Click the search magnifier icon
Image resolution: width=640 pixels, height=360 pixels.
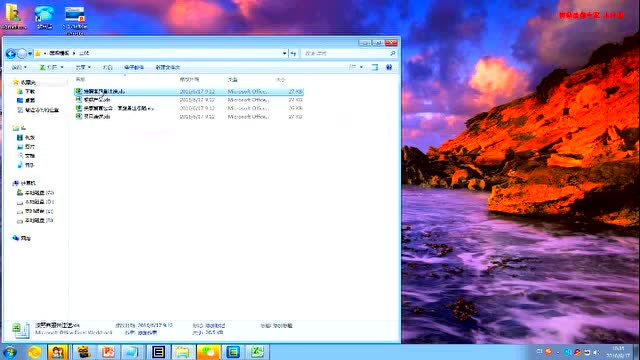tap(393, 53)
